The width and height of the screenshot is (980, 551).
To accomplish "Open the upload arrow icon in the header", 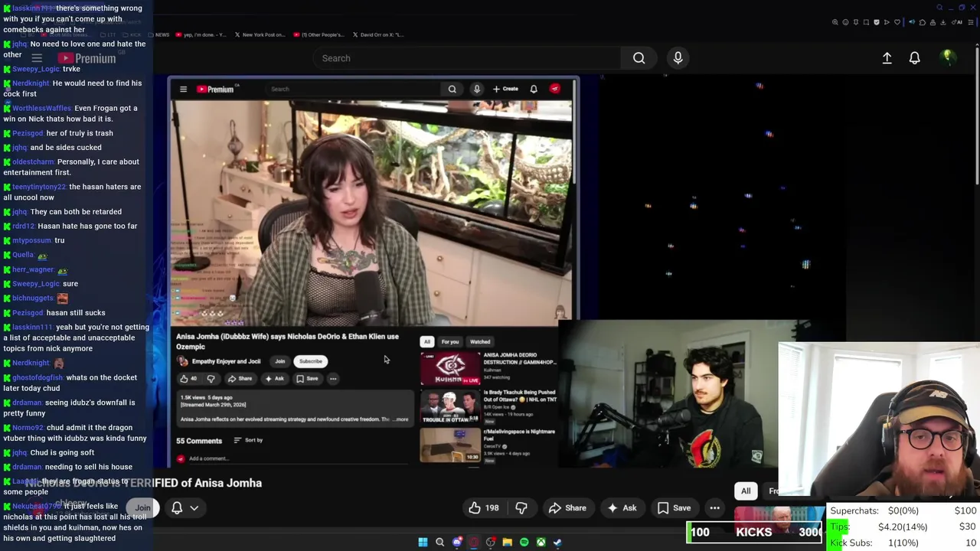I will tap(887, 58).
